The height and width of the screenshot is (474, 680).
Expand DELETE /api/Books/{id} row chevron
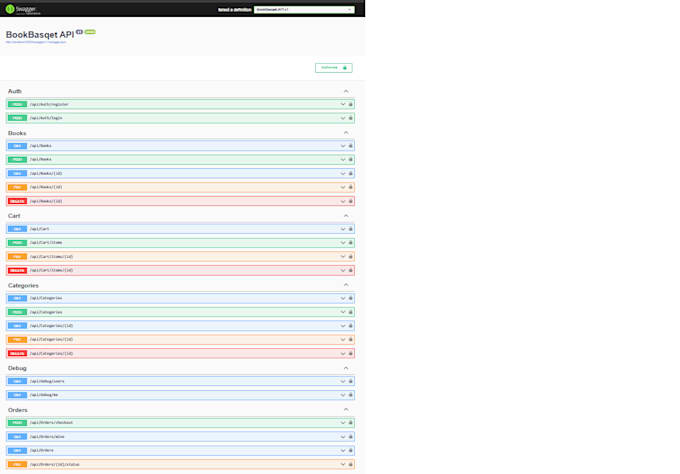pyautogui.click(x=343, y=201)
